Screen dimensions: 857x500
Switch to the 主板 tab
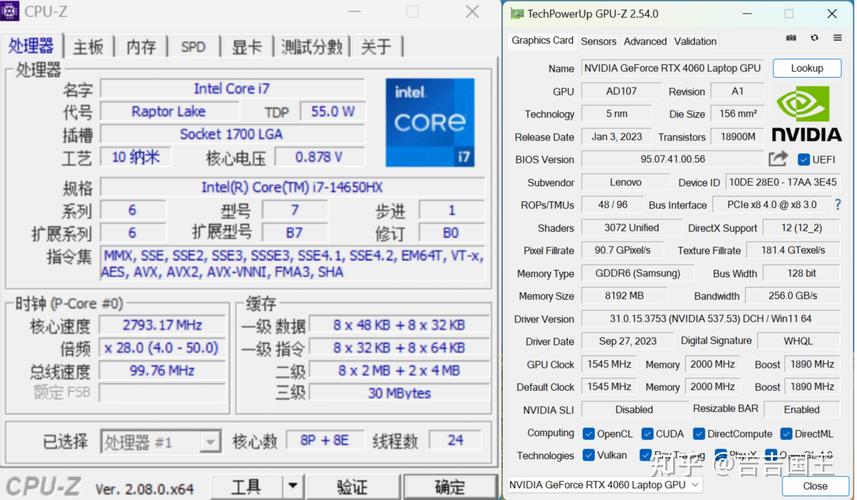pyautogui.click(x=88, y=47)
